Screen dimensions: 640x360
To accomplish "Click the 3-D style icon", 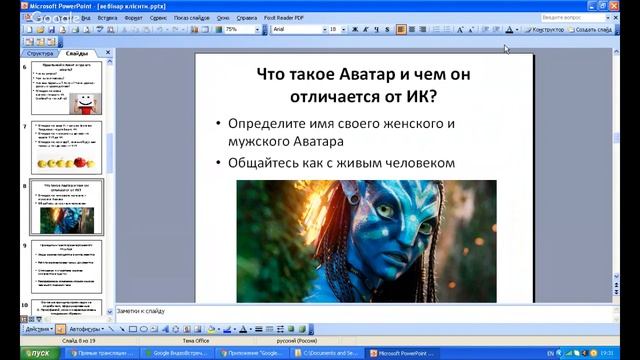I will click(302, 329).
